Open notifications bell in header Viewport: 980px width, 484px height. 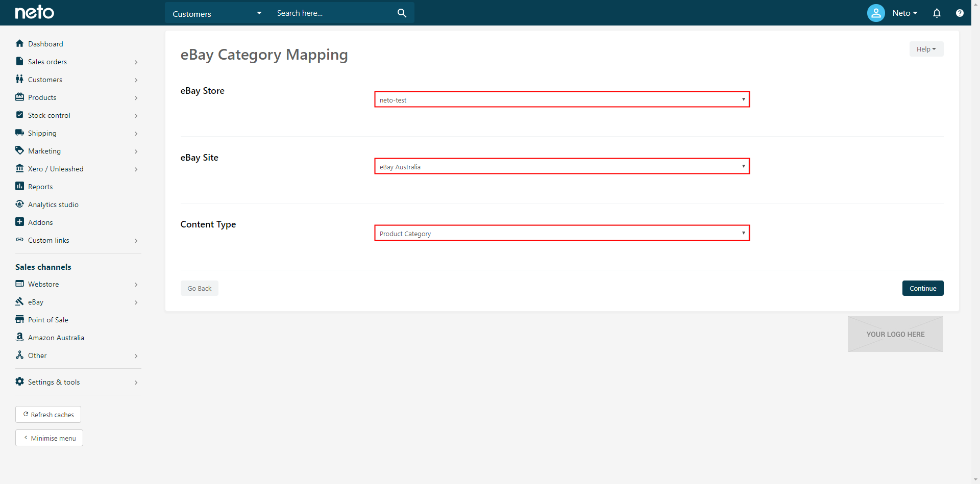click(x=937, y=13)
